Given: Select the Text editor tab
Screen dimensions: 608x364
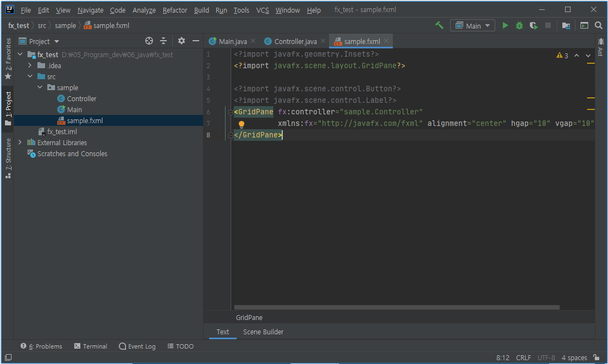Looking at the screenshot, I should (x=223, y=332).
